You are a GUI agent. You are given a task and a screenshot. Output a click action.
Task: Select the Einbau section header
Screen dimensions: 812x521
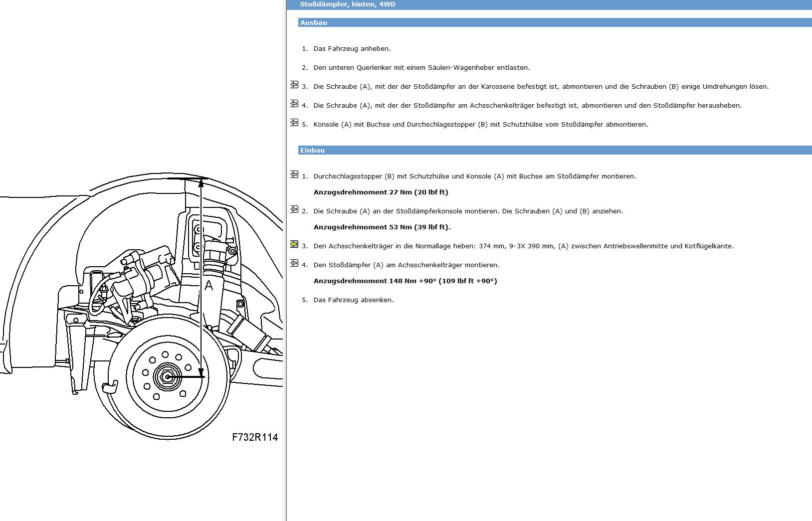555,150
